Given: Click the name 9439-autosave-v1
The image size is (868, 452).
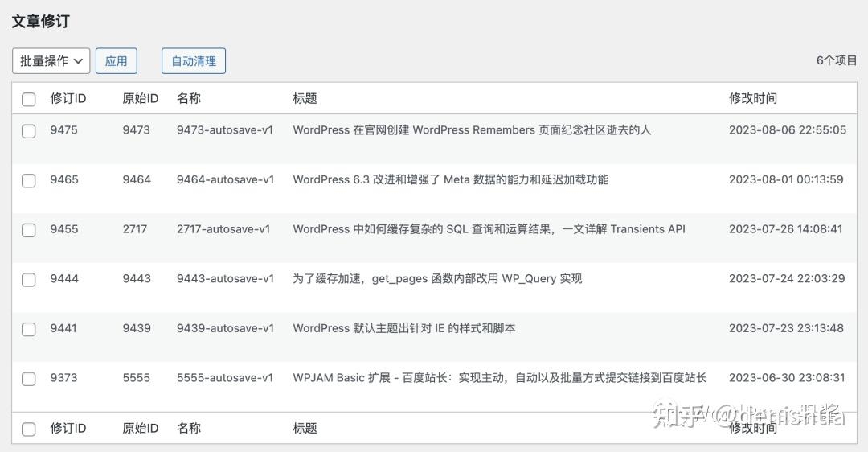Looking at the screenshot, I should (225, 328).
